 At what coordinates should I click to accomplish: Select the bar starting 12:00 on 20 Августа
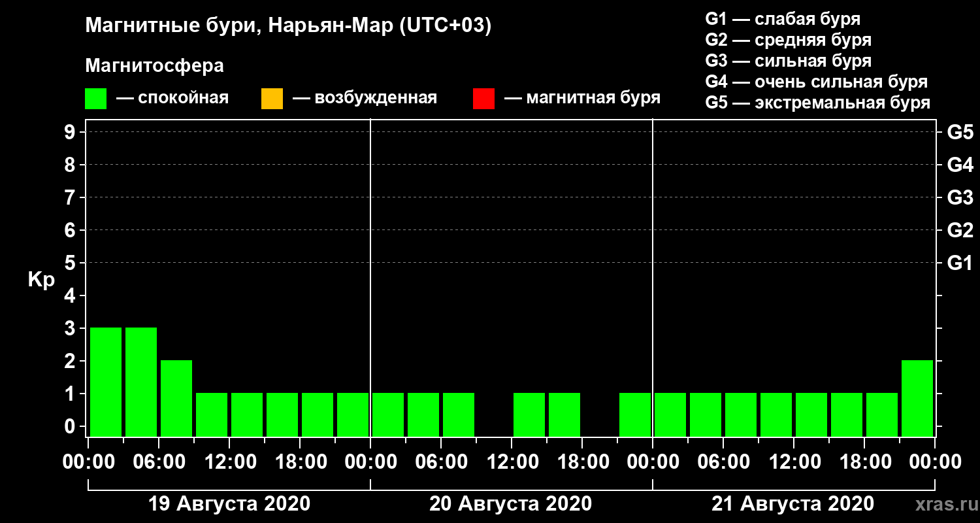coord(529,414)
